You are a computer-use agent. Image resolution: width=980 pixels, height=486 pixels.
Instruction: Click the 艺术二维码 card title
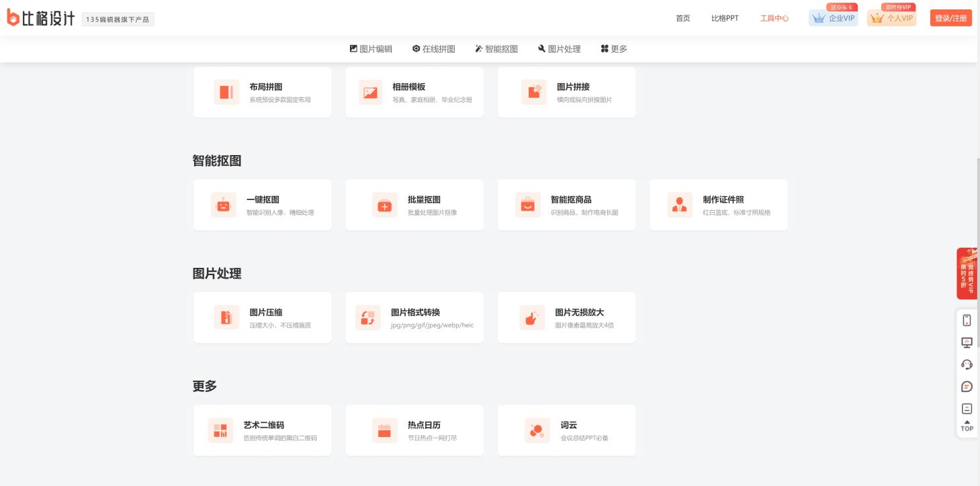click(264, 425)
